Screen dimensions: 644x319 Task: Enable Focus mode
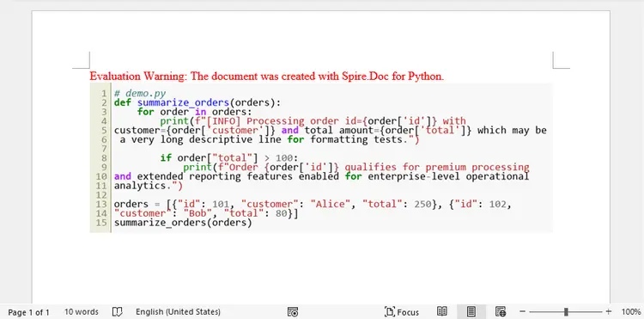[x=402, y=312]
